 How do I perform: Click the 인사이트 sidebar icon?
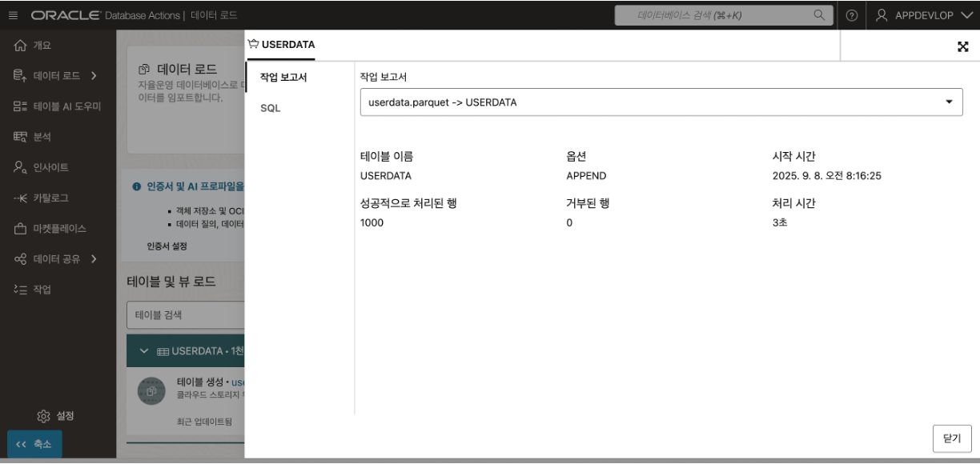coord(20,167)
